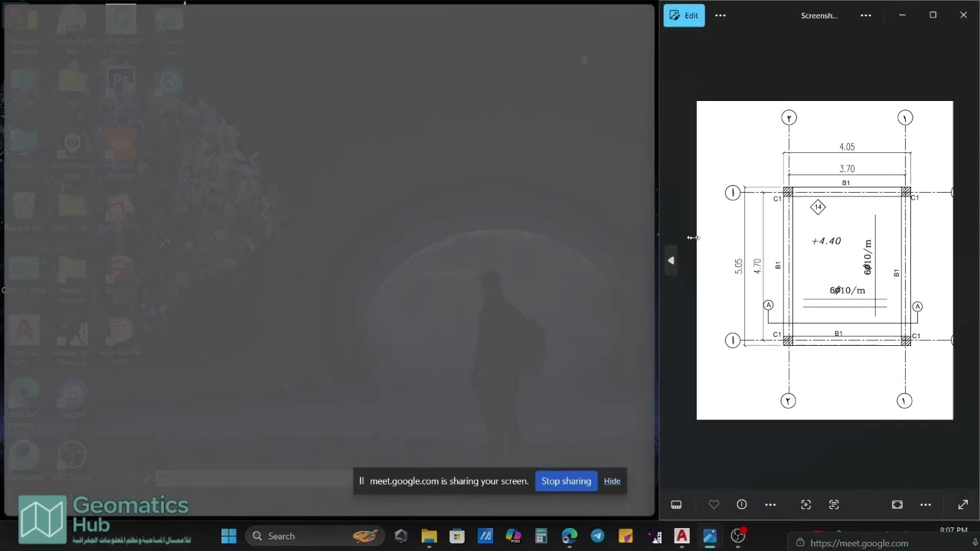Viewport: 980px width, 551px height.
Task: Open Microsoft Store from the taskbar
Action: click(457, 536)
